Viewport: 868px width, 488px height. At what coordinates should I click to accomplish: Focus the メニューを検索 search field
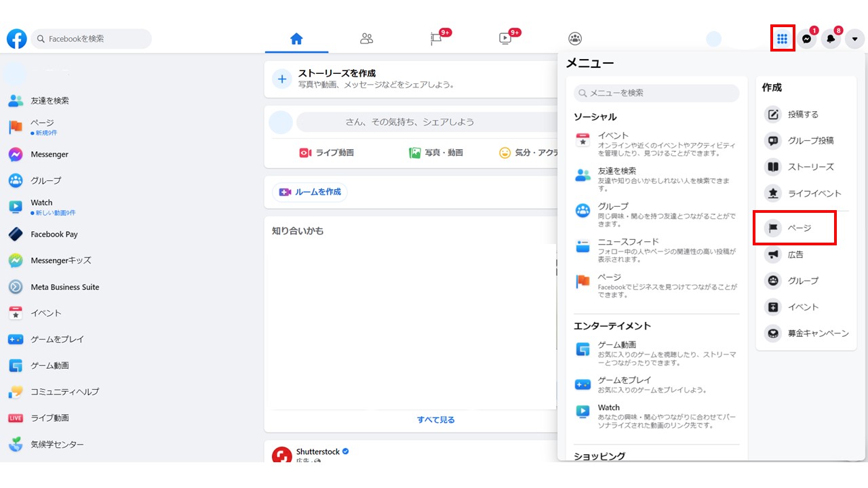[656, 93]
